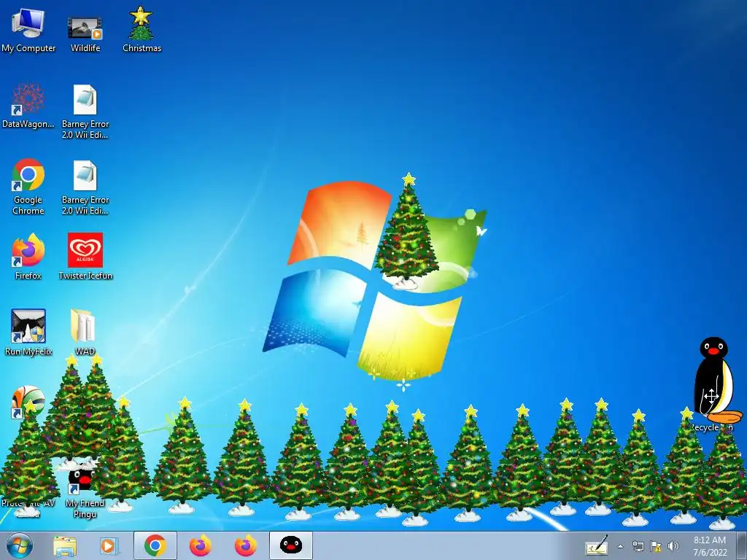Switch to the Pingu app taskbar button
This screenshot has height=560, width=747.
click(x=291, y=545)
